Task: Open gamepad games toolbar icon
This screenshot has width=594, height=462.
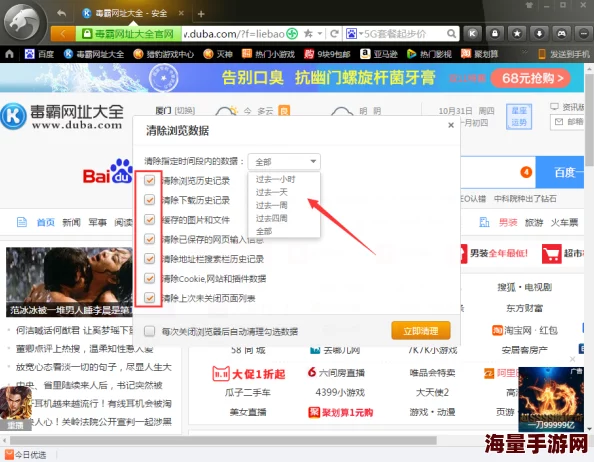Action: click(x=561, y=34)
